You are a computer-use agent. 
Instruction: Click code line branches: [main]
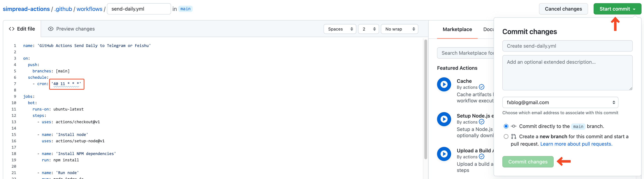51,71
